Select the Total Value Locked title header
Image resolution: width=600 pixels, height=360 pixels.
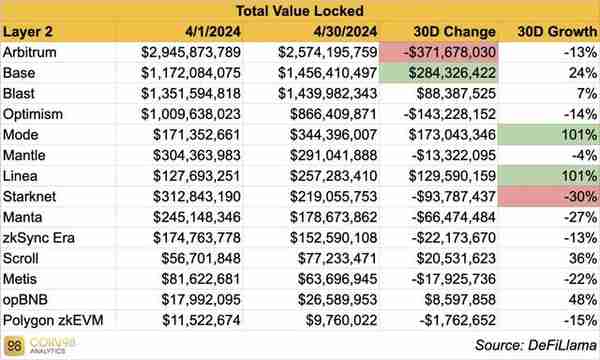pyautogui.click(x=300, y=11)
